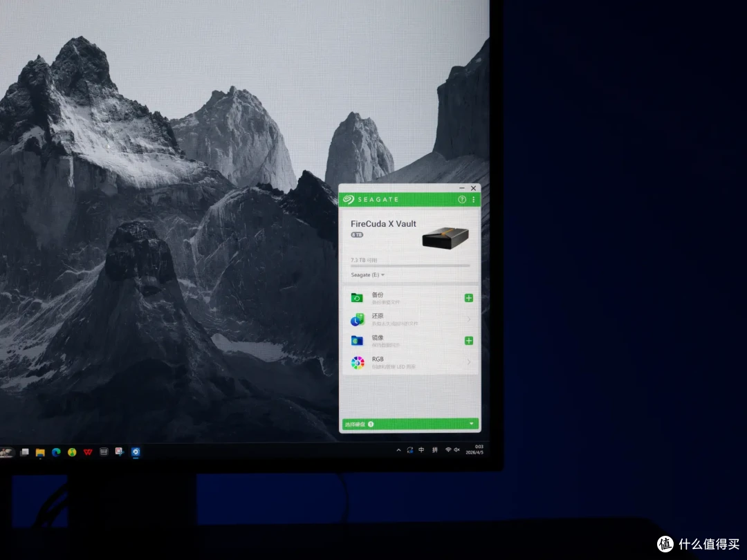Screen dimensions: 747x560
Task: Click the FireCuda X Vault title
Action: 383,224
